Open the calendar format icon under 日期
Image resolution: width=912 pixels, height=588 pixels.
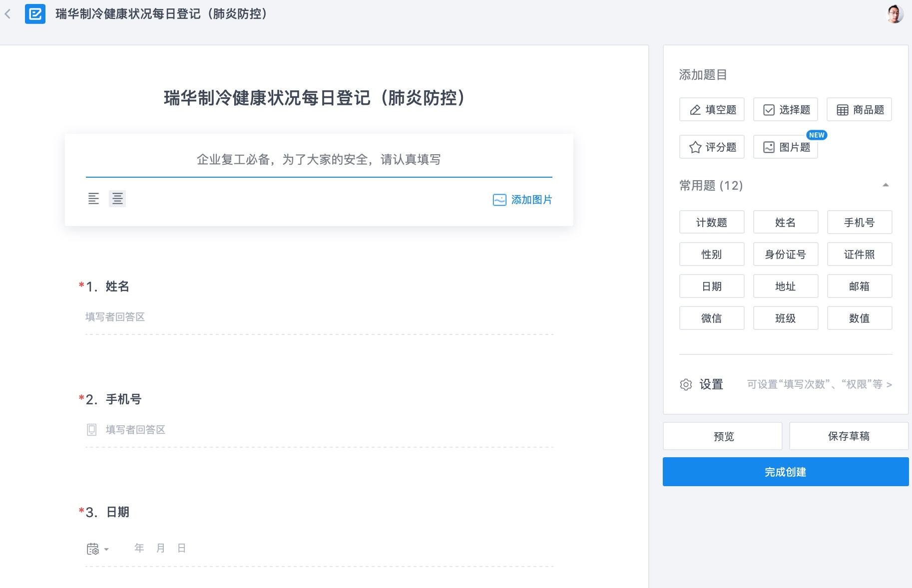pos(93,549)
